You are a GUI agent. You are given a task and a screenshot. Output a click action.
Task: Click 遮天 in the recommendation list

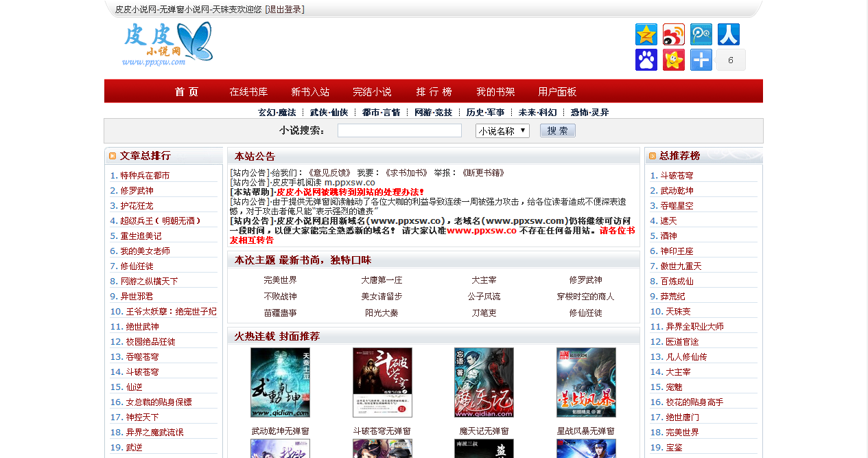pos(668,221)
